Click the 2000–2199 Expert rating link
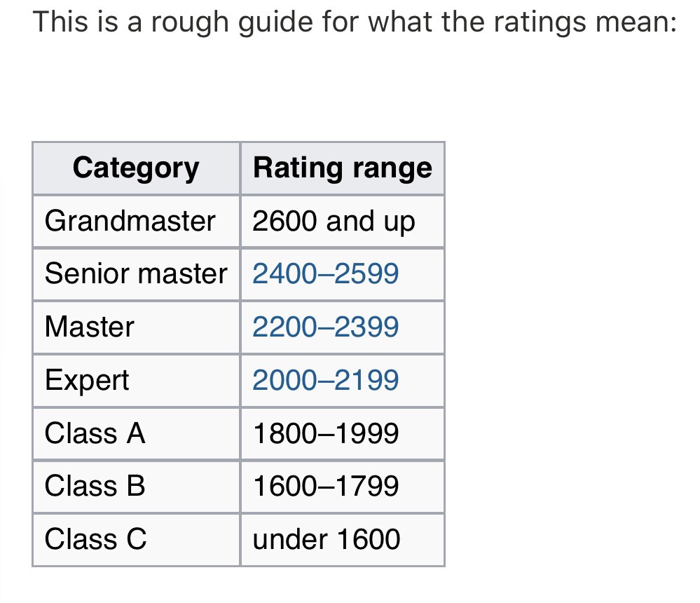Image resolution: width=700 pixels, height=603 pixels. point(326,381)
